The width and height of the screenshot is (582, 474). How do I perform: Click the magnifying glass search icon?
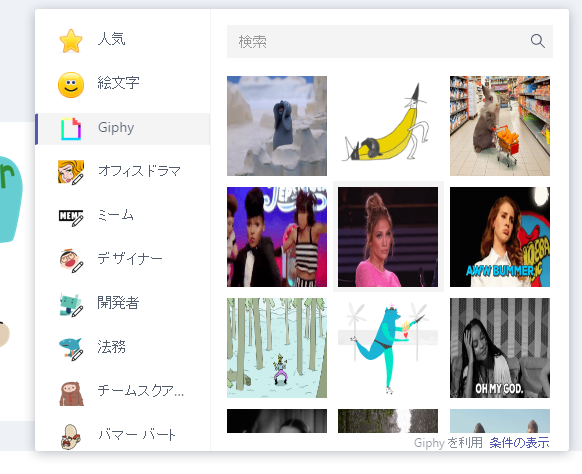click(537, 41)
